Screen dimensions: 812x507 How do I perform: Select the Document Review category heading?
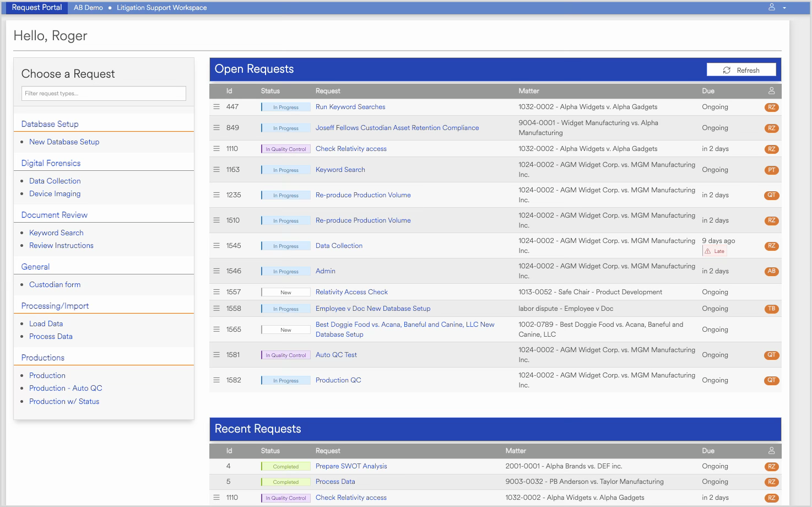tap(54, 215)
